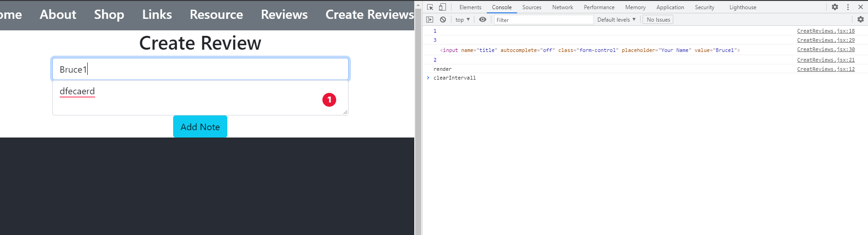Open the Lighthouse tab

(x=743, y=7)
